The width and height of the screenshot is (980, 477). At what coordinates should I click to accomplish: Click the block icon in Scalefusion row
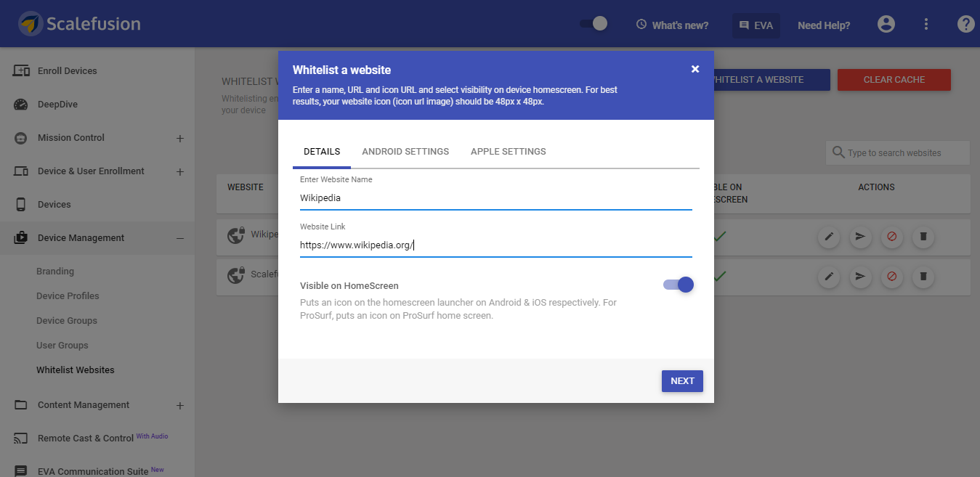892,277
